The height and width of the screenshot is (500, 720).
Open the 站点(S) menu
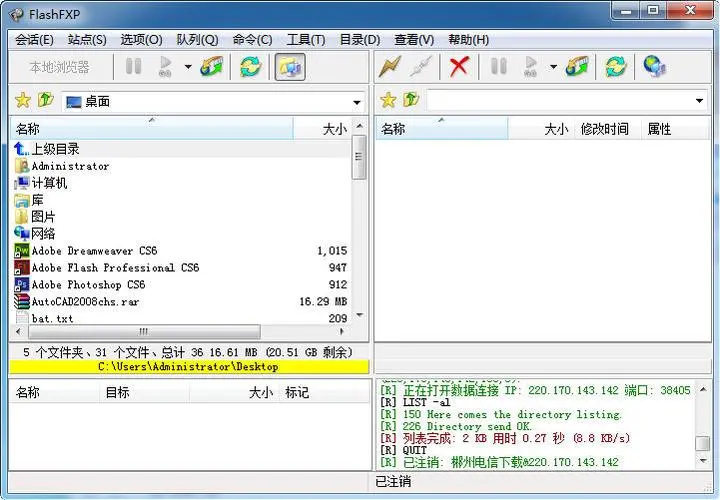coord(87,40)
